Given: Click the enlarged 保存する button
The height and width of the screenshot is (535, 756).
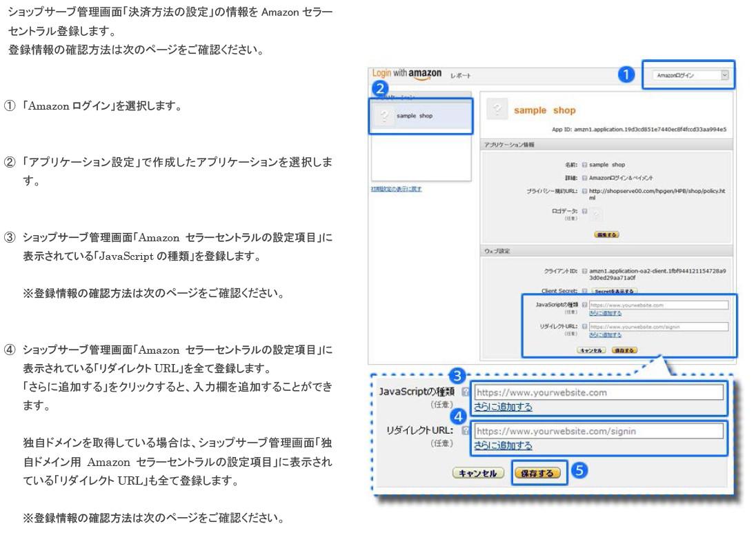Looking at the screenshot, I should [x=537, y=474].
